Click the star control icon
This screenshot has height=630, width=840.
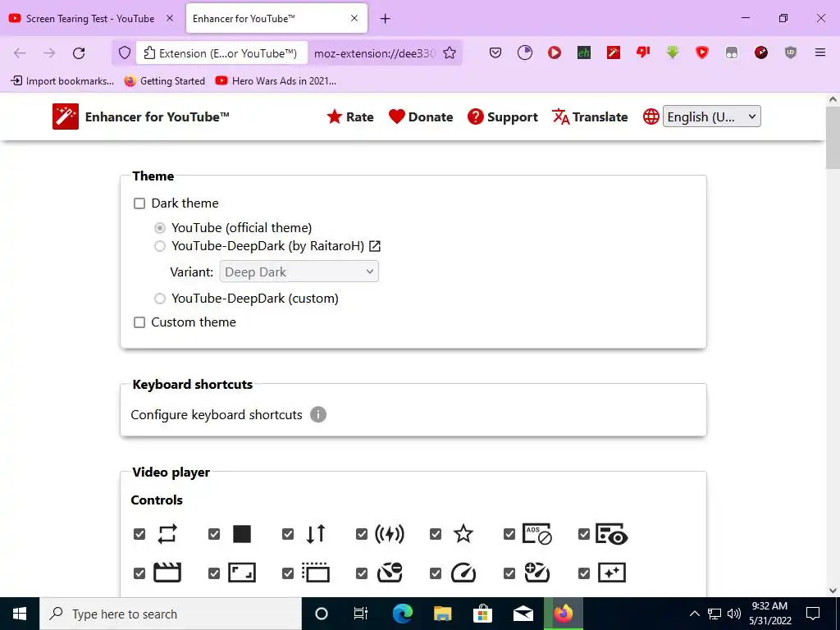click(x=463, y=534)
